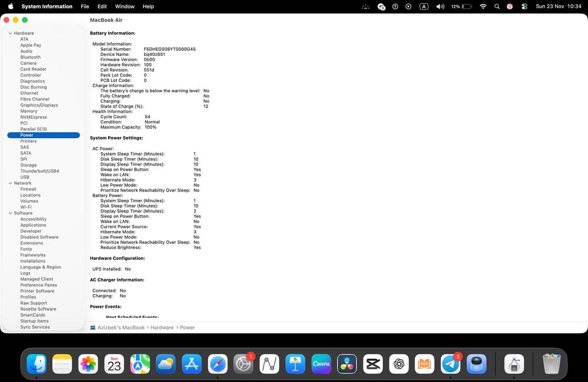Launch DaVinci Resolve from the Dock
The image size is (588, 382).
[347, 364]
